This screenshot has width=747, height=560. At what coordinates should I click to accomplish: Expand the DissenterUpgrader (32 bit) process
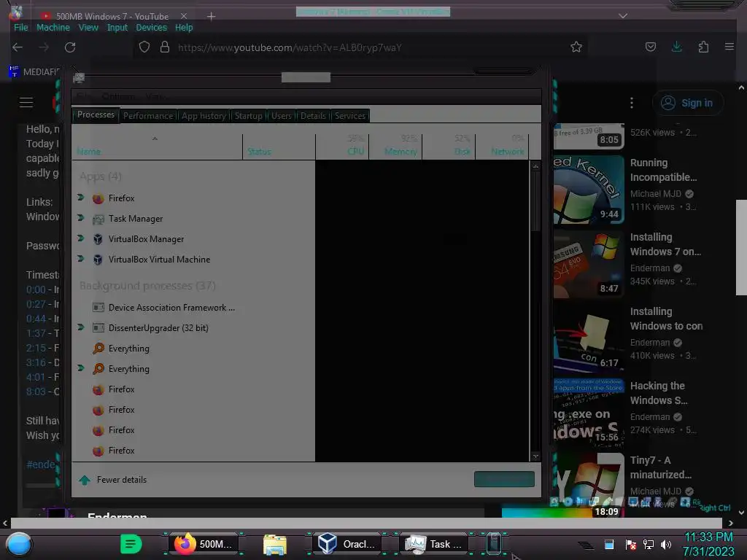click(x=80, y=327)
